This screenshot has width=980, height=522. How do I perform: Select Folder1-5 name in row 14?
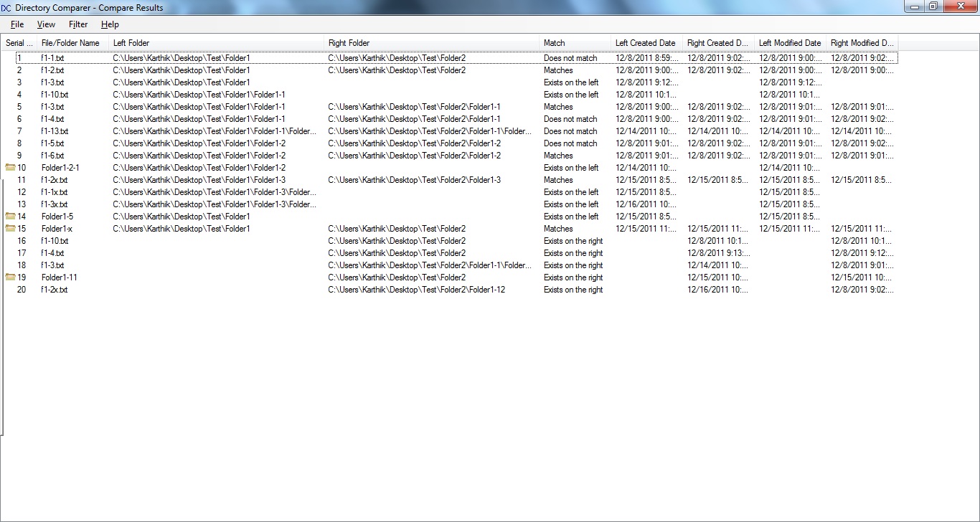(x=57, y=217)
